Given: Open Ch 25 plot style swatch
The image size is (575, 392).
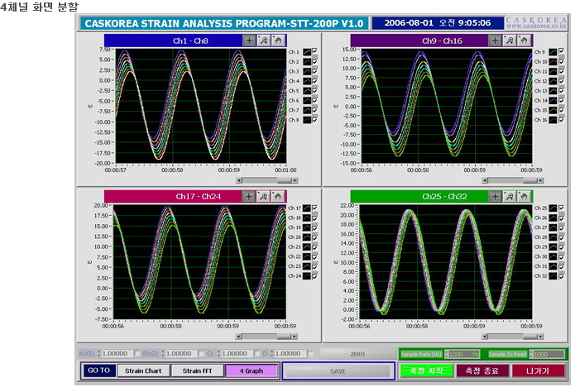Looking at the screenshot, I should coord(553,208).
